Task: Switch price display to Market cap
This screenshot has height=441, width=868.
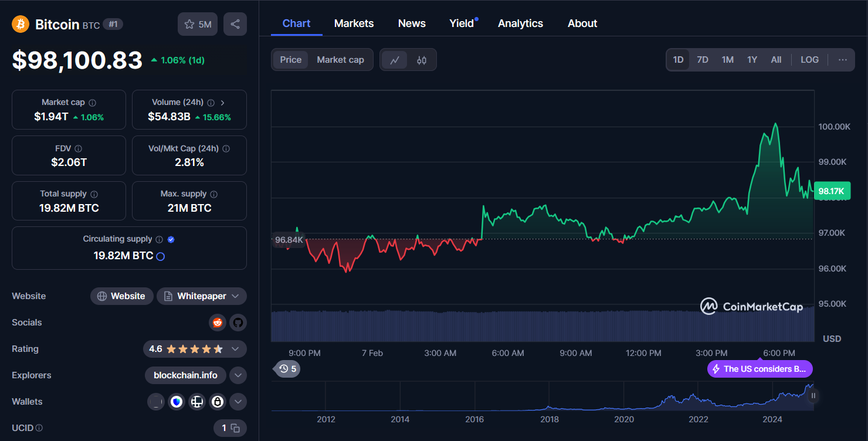Action: tap(340, 59)
